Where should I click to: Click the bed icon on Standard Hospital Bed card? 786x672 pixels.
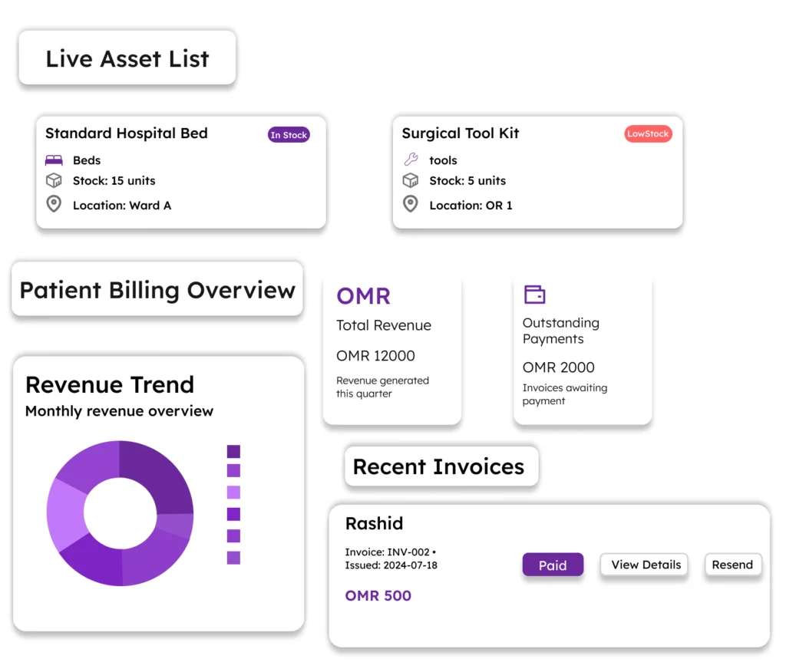pyautogui.click(x=52, y=160)
